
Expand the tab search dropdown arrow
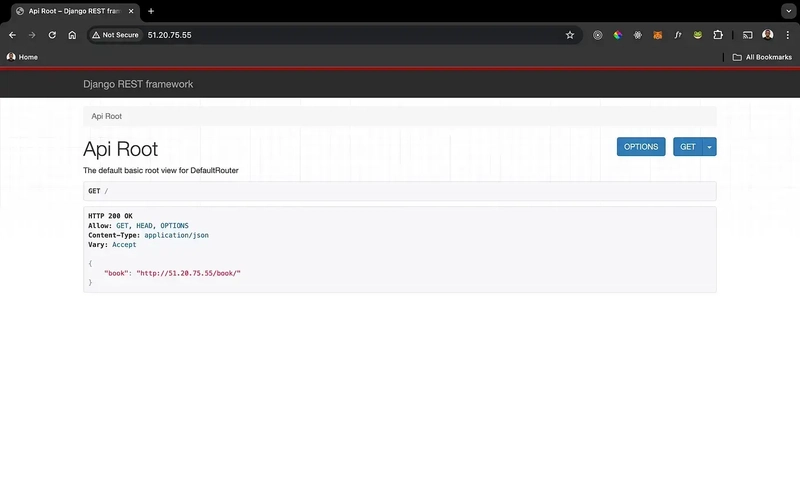788,11
